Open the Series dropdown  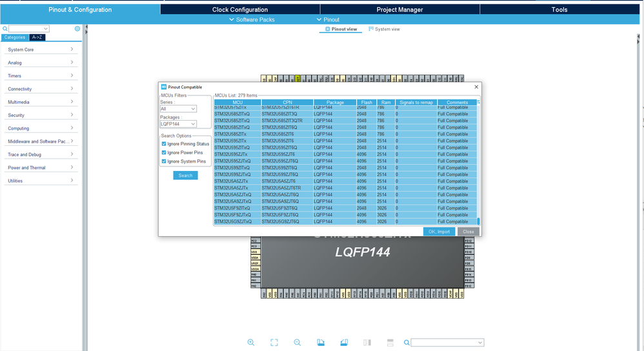tap(178, 109)
